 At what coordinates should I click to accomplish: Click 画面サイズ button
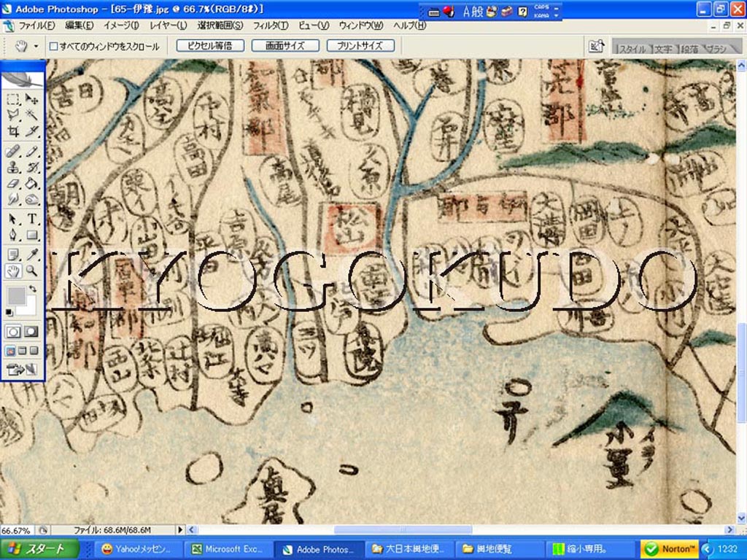(x=285, y=46)
